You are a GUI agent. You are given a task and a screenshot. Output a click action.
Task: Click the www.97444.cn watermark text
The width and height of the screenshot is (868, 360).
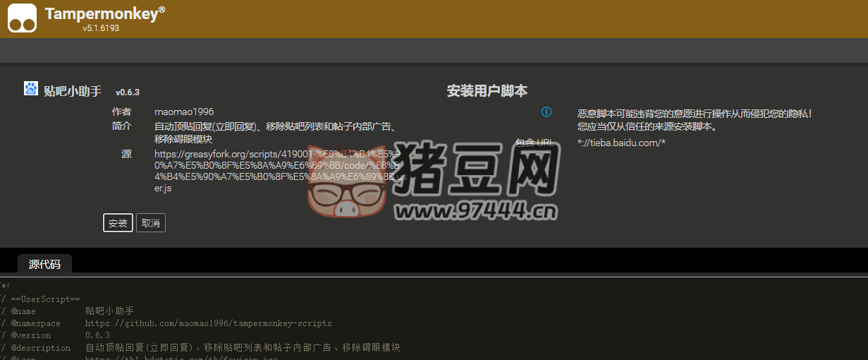point(477,210)
